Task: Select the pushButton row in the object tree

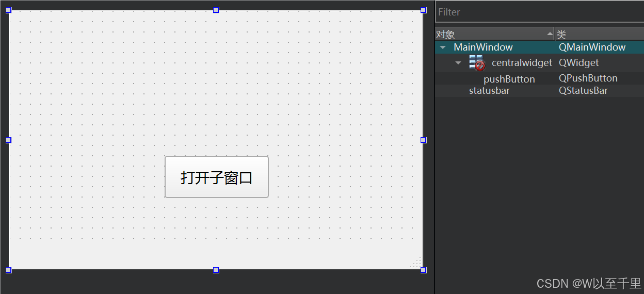Action: tap(540, 78)
